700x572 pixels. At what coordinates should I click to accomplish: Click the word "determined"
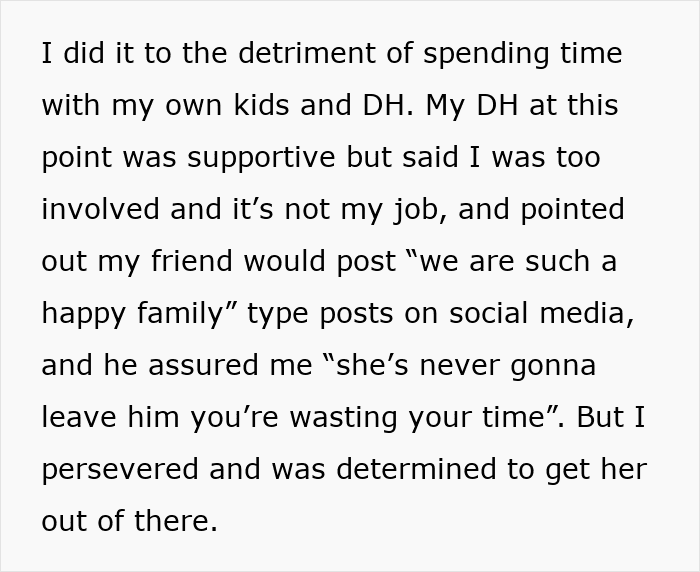click(x=416, y=469)
